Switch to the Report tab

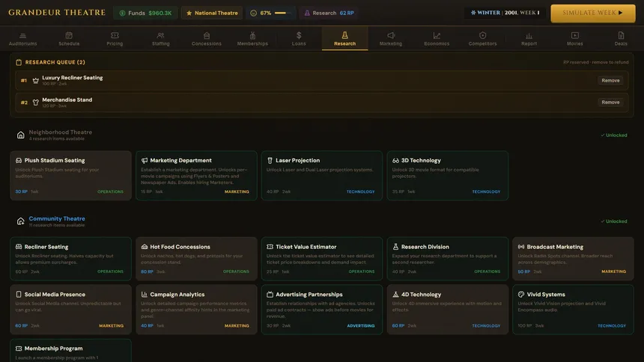[x=529, y=39]
